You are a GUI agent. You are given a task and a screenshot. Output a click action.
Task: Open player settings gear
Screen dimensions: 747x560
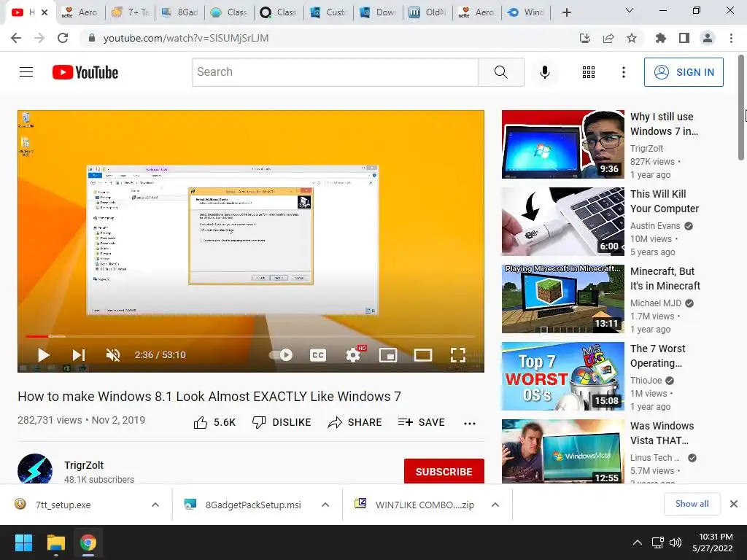(x=353, y=355)
